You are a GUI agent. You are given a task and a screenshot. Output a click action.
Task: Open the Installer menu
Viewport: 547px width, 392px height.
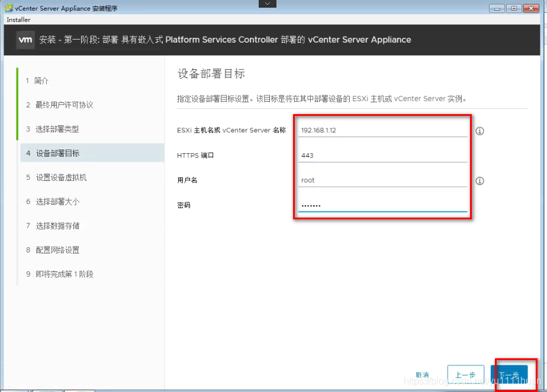[x=18, y=20]
